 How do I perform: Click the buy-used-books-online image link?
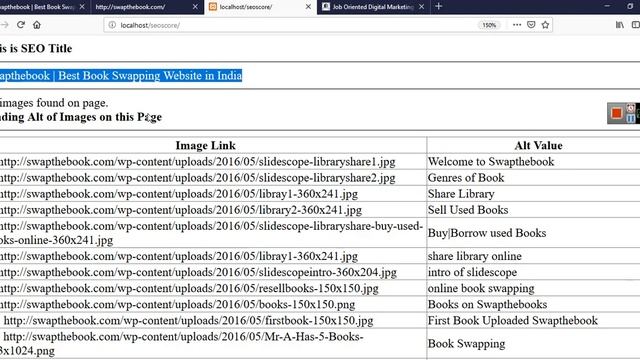211,233
